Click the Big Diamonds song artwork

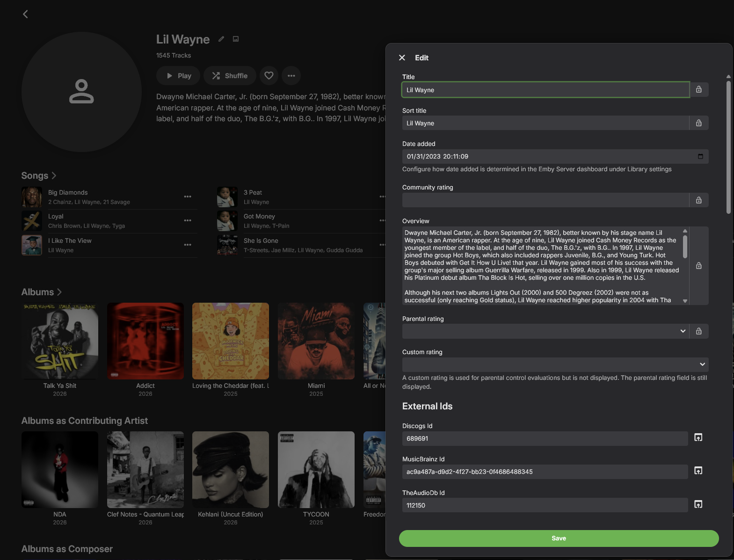point(32,197)
